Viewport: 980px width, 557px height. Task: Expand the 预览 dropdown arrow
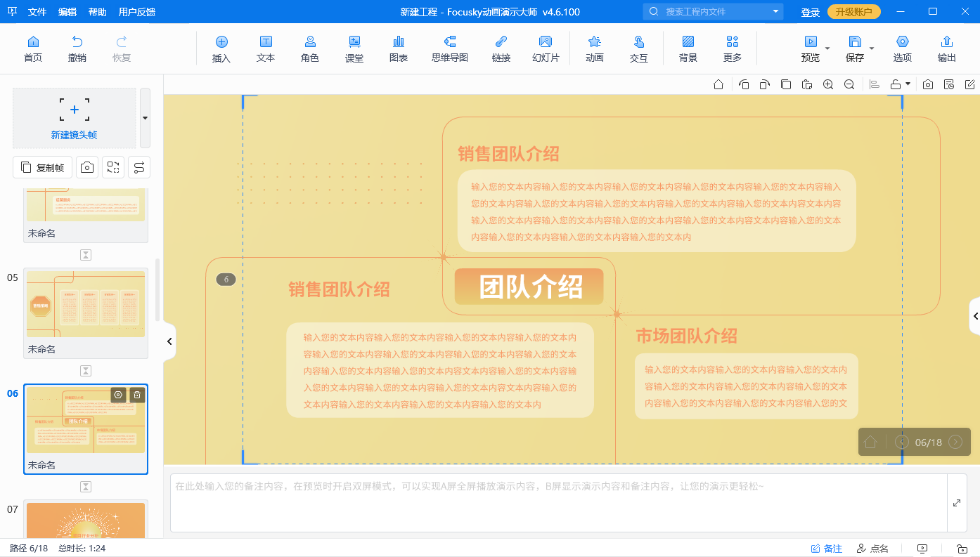pyautogui.click(x=827, y=48)
